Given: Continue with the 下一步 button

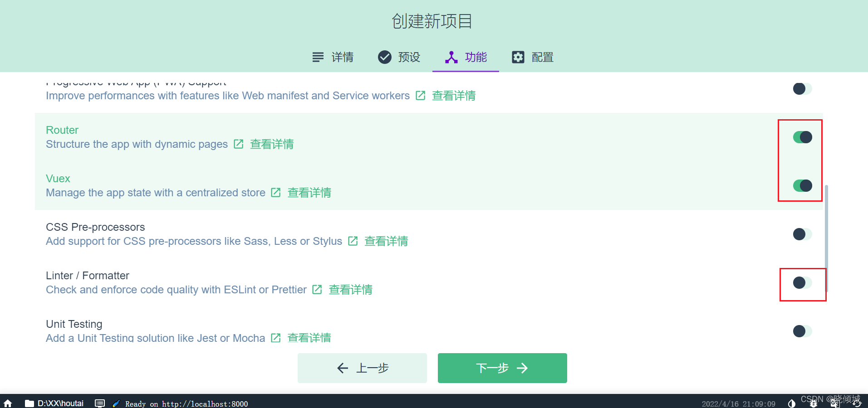Looking at the screenshot, I should [502, 368].
